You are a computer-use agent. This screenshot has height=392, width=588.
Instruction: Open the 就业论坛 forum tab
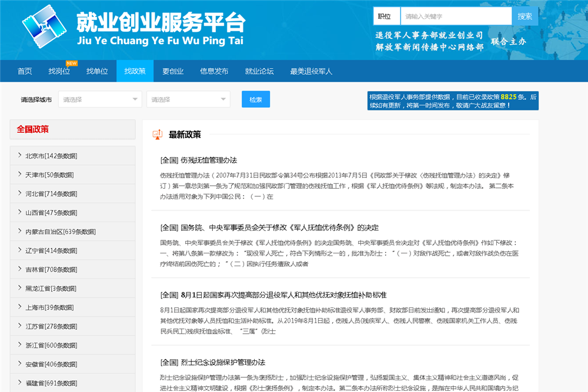(259, 71)
